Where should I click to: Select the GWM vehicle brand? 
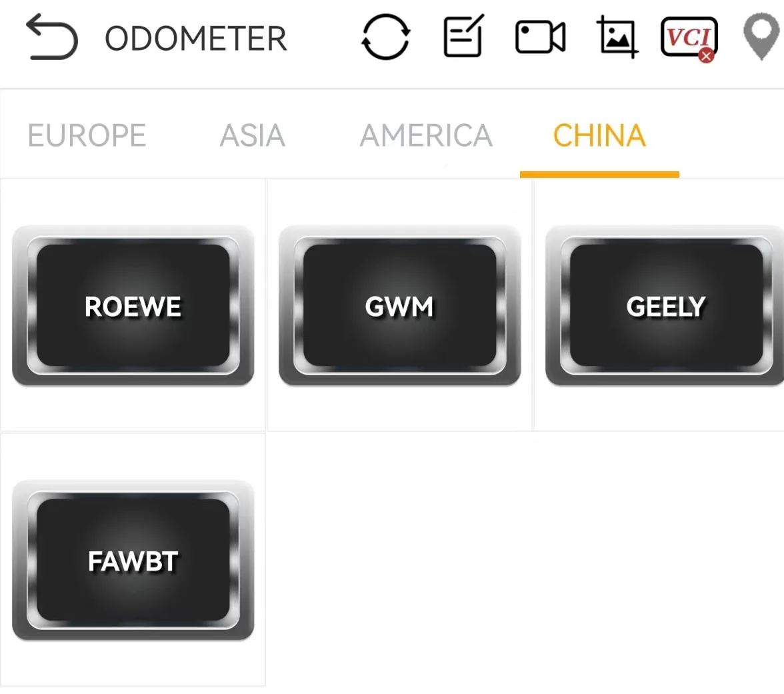pyautogui.click(x=399, y=305)
